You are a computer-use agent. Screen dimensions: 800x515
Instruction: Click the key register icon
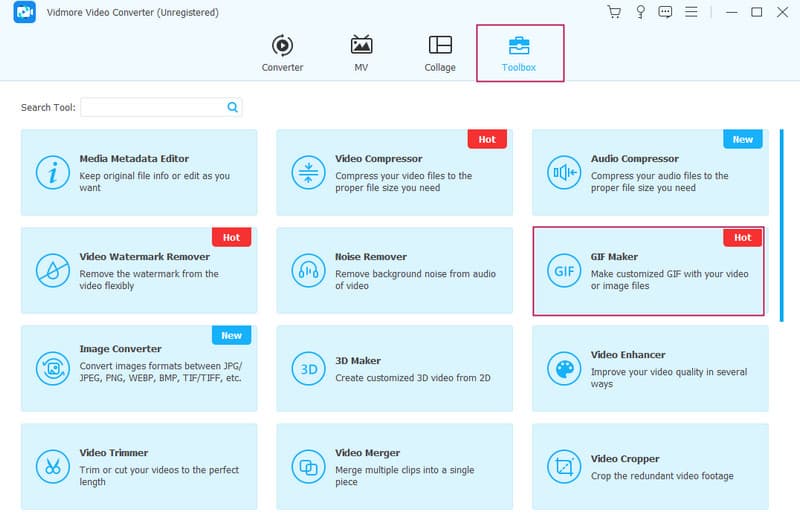coord(640,12)
